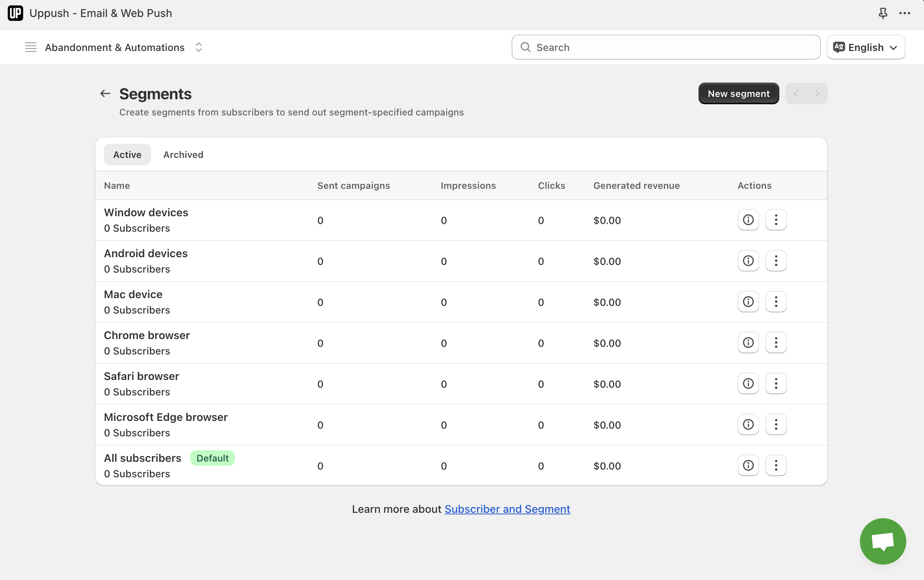Open three-dot actions for Chrome browser segment
This screenshot has height=580, width=924.
(776, 343)
